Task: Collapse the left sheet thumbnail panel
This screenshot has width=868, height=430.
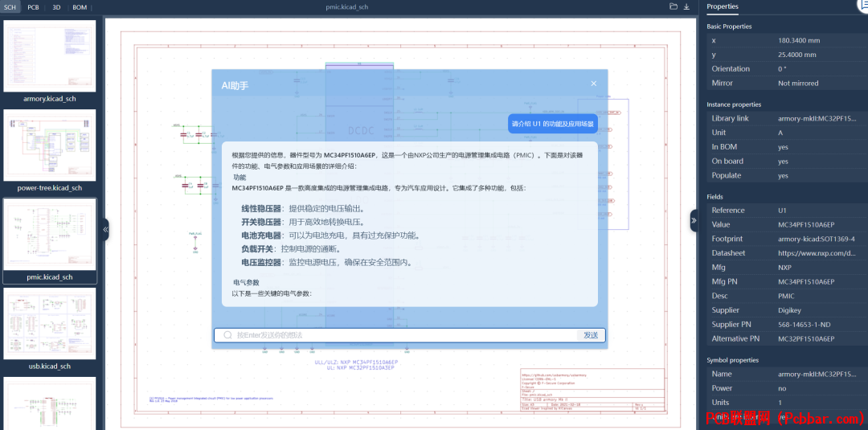Action: pyautogui.click(x=105, y=229)
